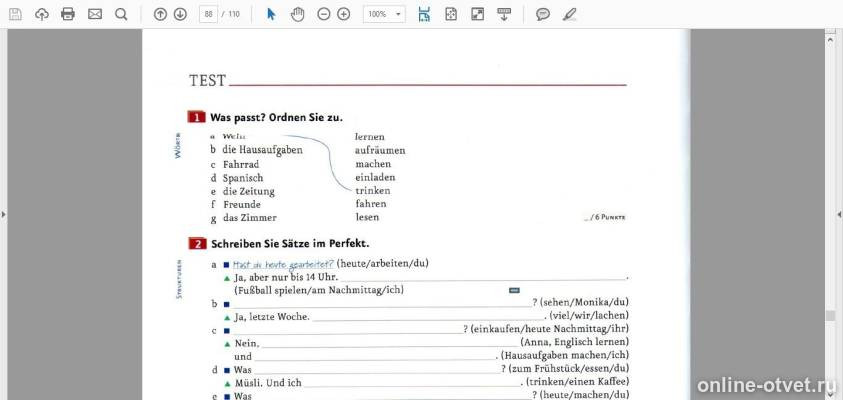This screenshot has height=400, width=843.
Task: Select the highlighter pen tool
Action: click(569, 14)
